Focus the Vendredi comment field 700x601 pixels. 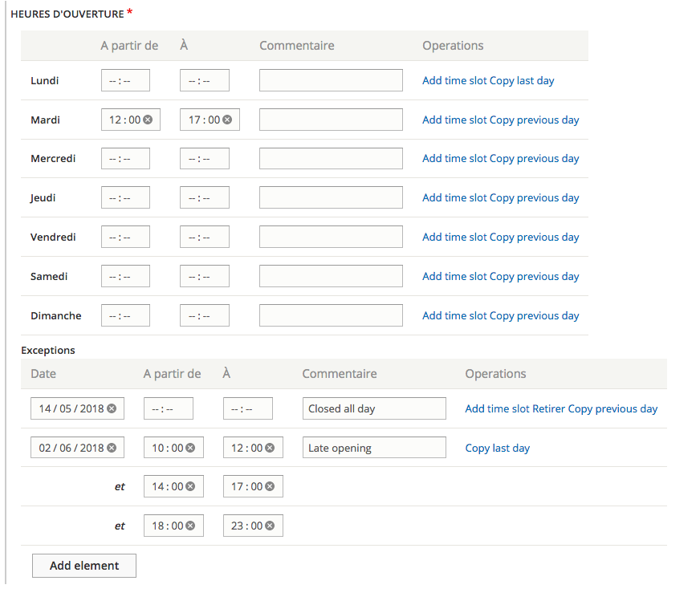(331, 237)
